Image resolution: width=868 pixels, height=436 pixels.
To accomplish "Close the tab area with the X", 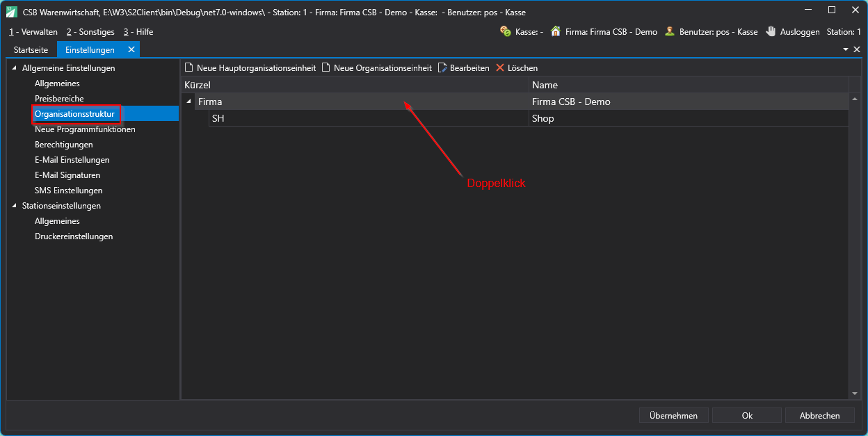I will [x=857, y=49].
